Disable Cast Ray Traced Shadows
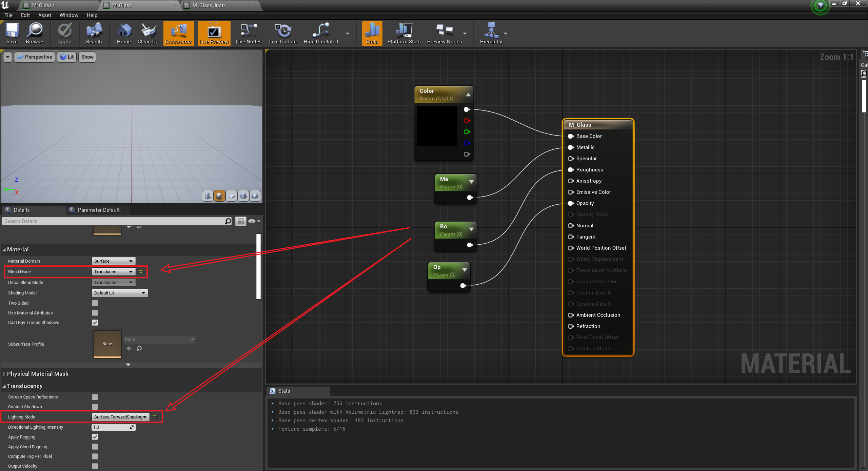Image resolution: width=868 pixels, height=471 pixels. click(x=95, y=323)
